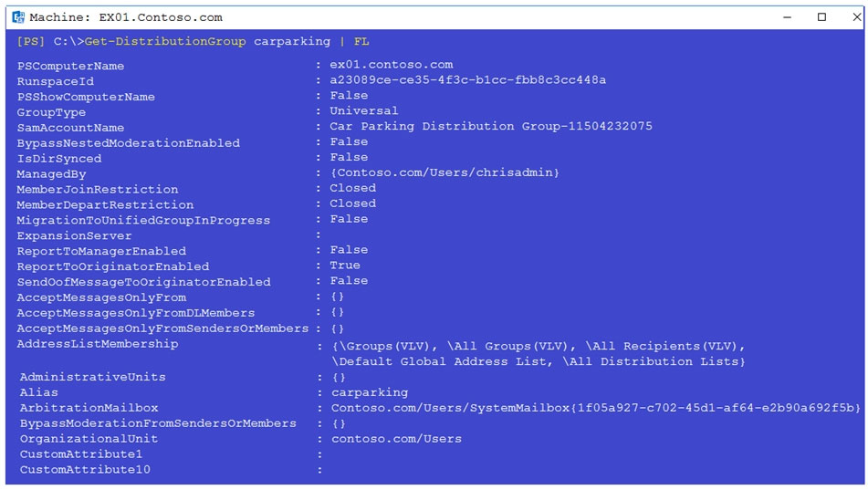Click the window title 'Machine: EX01.Contoso.com'

click(126, 17)
